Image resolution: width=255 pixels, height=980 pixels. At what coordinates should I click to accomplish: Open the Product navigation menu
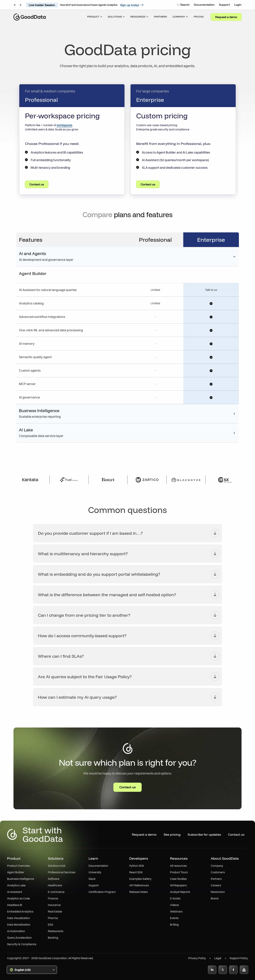pyautogui.click(x=94, y=17)
